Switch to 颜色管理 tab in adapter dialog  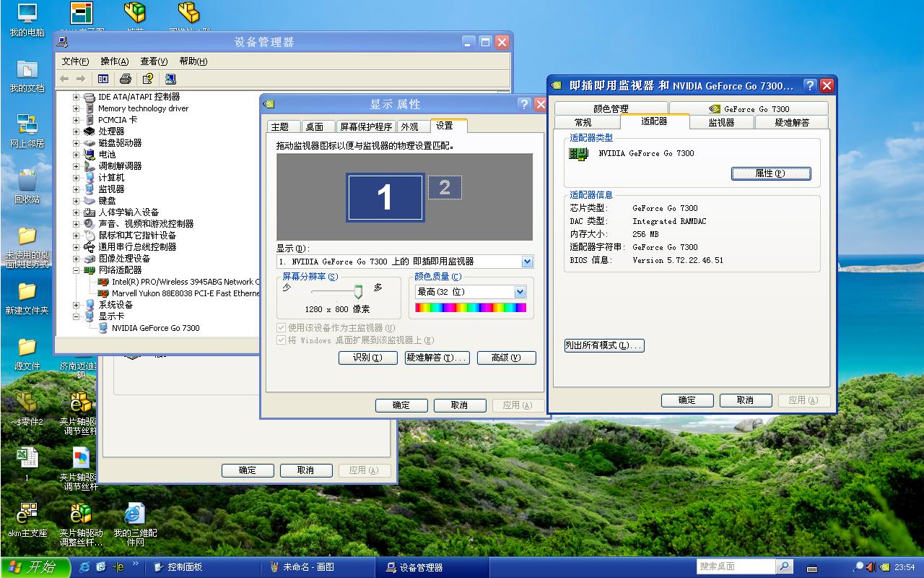pos(611,108)
